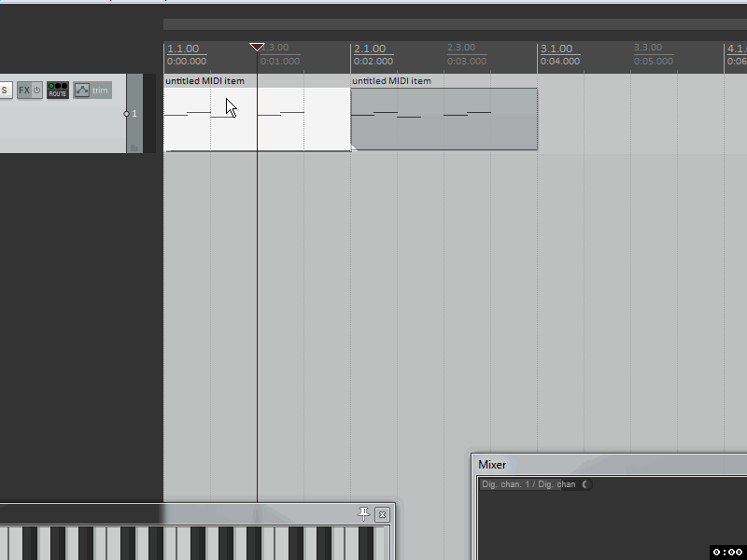Click ruler position 3.3.00

[648, 48]
